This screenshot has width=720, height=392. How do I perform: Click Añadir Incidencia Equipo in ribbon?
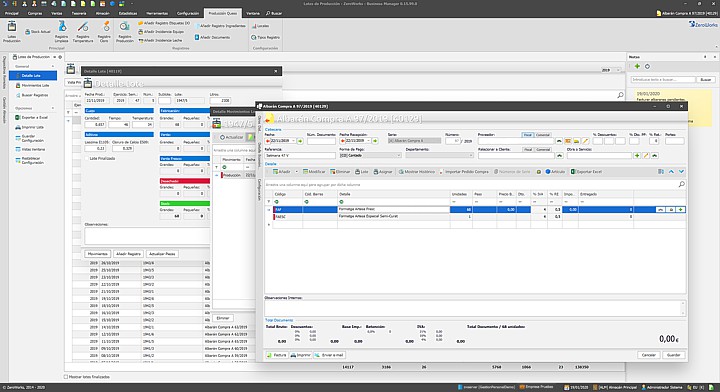pos(161,32)
